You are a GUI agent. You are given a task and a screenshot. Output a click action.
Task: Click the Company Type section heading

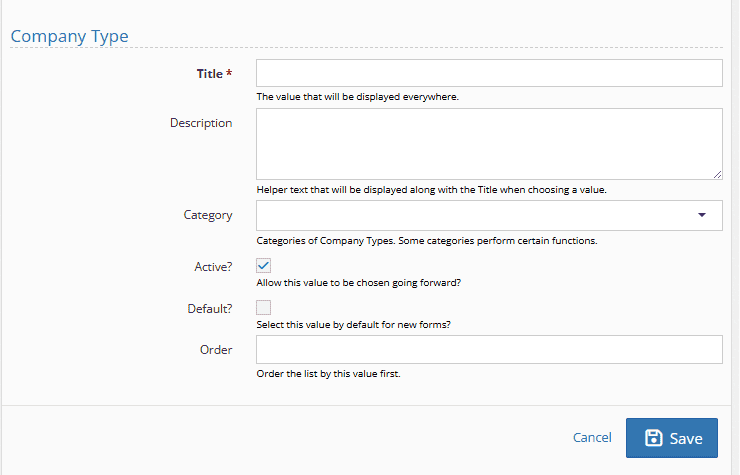tap(69, 37)
